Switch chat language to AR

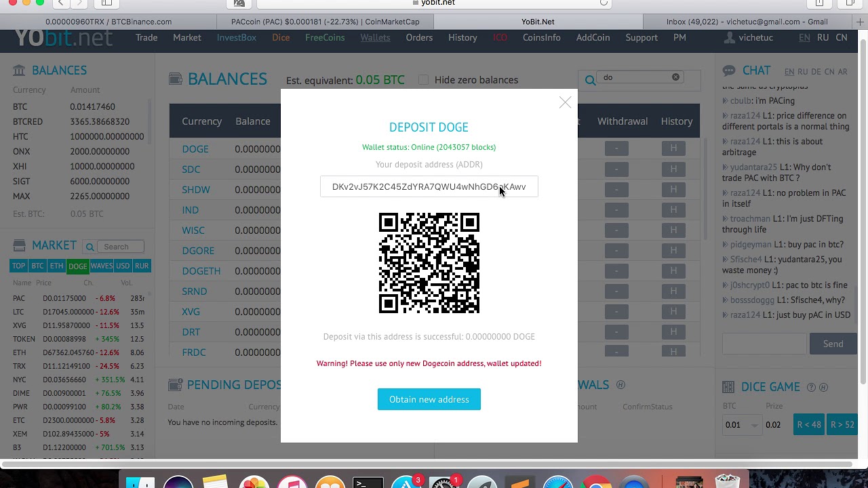click(x=842, y=71)
